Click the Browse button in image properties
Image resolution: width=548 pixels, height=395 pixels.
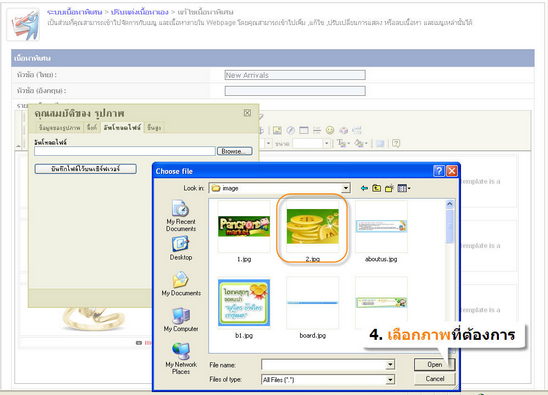point(235,151)
